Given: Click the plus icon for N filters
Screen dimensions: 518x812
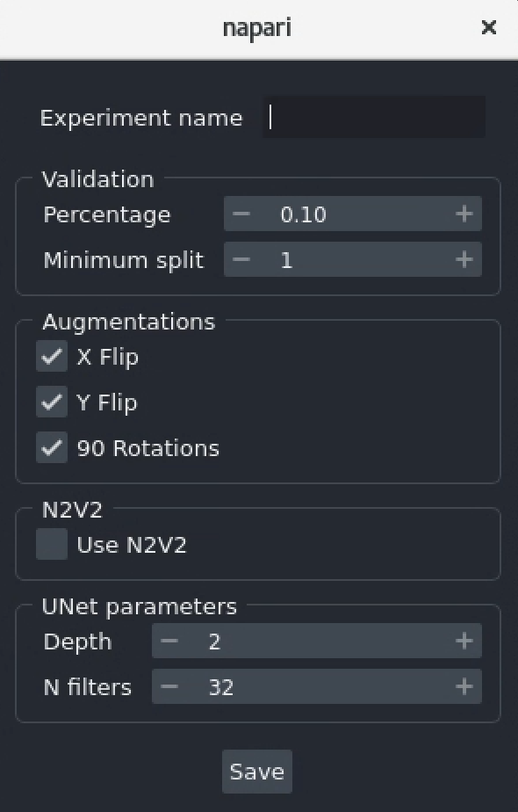Looking at the screenshot, I should pyautogui.click(x=465, y=686).
